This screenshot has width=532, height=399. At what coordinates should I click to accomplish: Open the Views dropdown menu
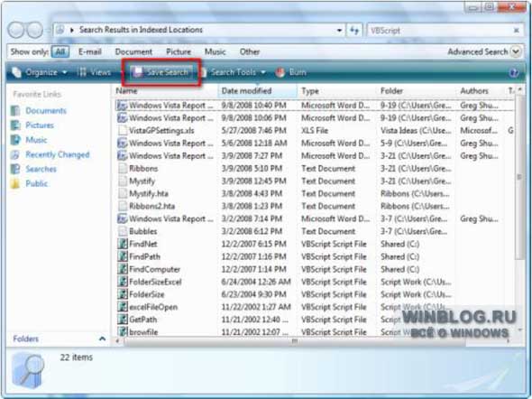[95, 72]
